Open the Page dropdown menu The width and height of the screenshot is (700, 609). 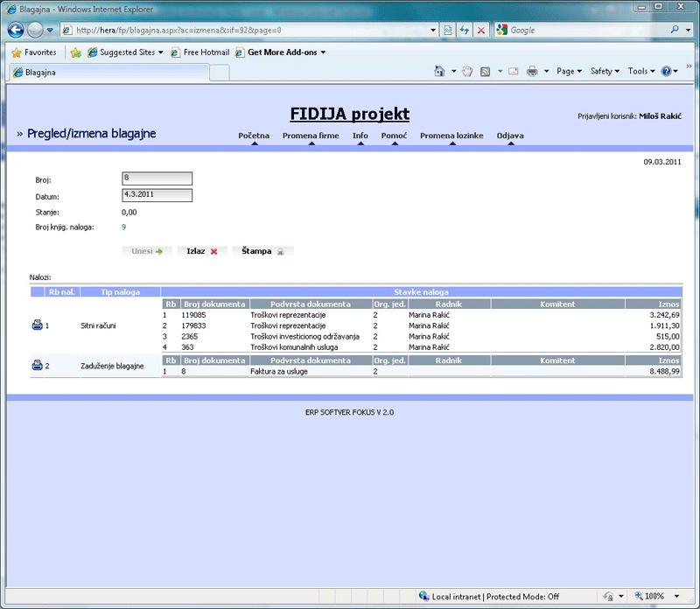point(570,71)
